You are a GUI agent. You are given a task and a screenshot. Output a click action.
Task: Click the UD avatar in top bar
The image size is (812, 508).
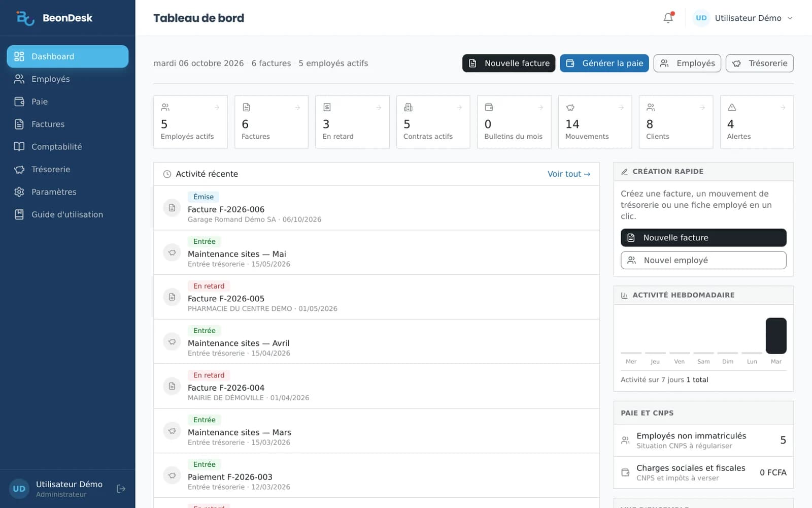tap(701, 18)
